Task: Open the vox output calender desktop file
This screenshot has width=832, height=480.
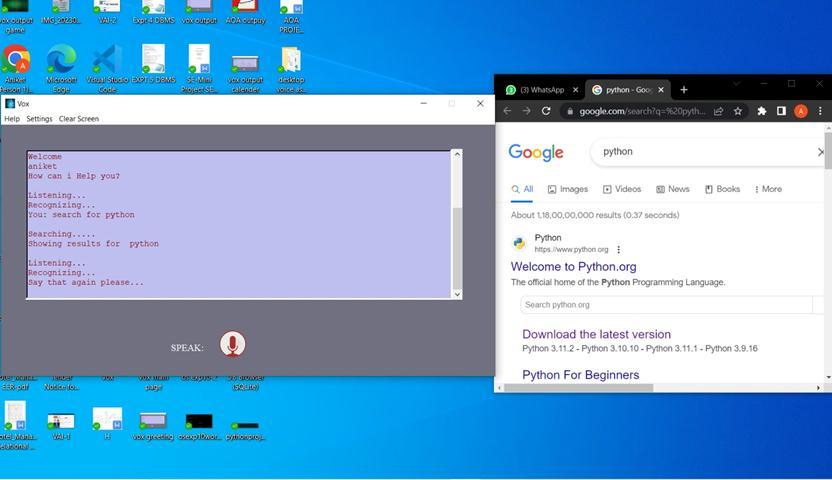Action: click(245, 73)
